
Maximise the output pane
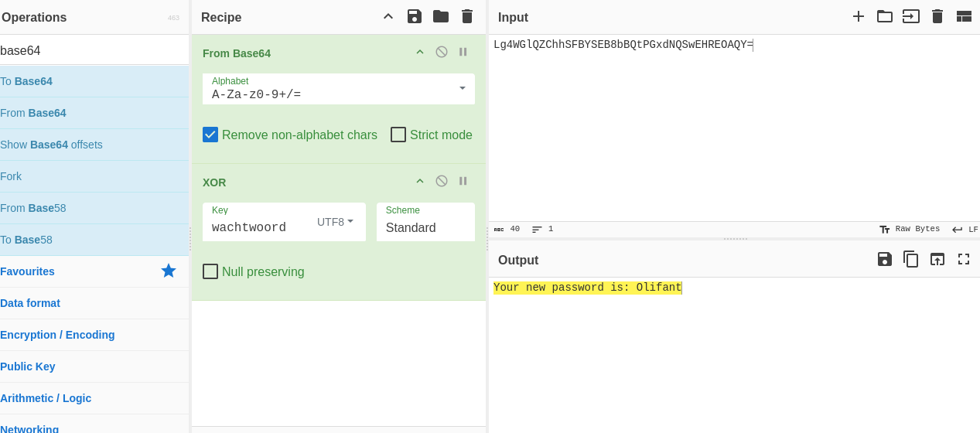coord(963,259)
